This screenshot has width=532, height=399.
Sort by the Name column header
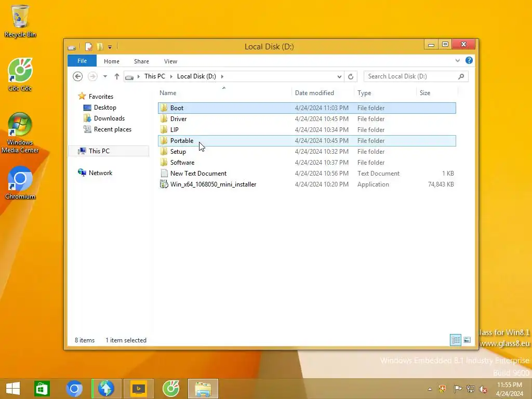224,92
